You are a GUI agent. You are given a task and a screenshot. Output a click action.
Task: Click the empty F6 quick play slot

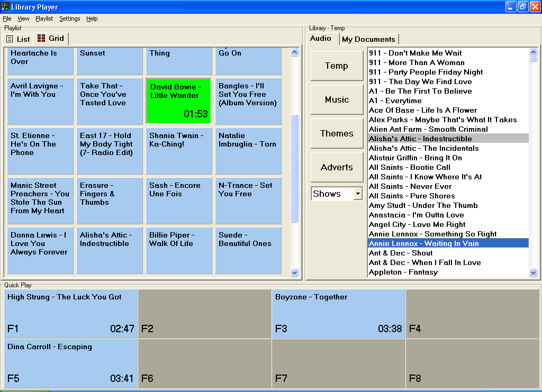[205, 363]
